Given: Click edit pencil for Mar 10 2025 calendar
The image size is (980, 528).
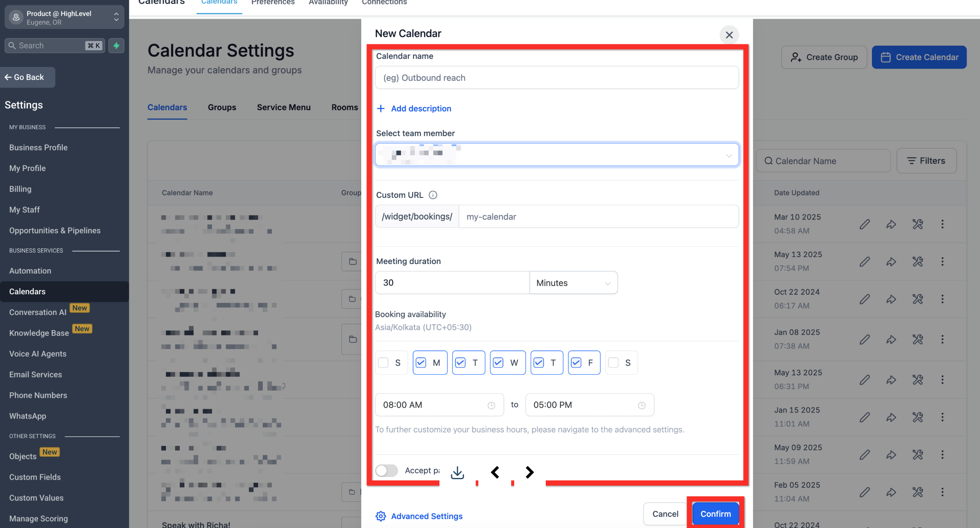Looking at the screenshot, I should [865, 224].
